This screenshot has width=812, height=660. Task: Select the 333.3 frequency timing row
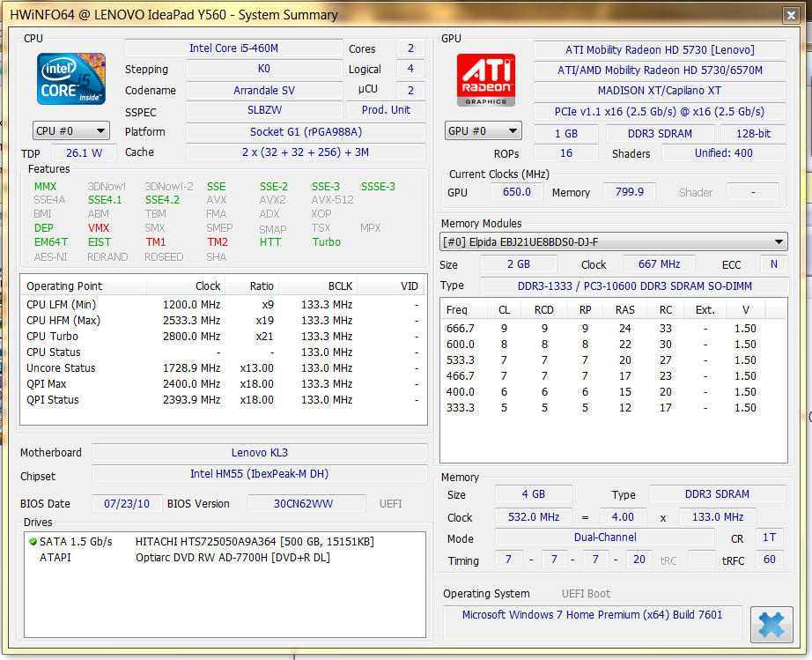click(614, 408)
